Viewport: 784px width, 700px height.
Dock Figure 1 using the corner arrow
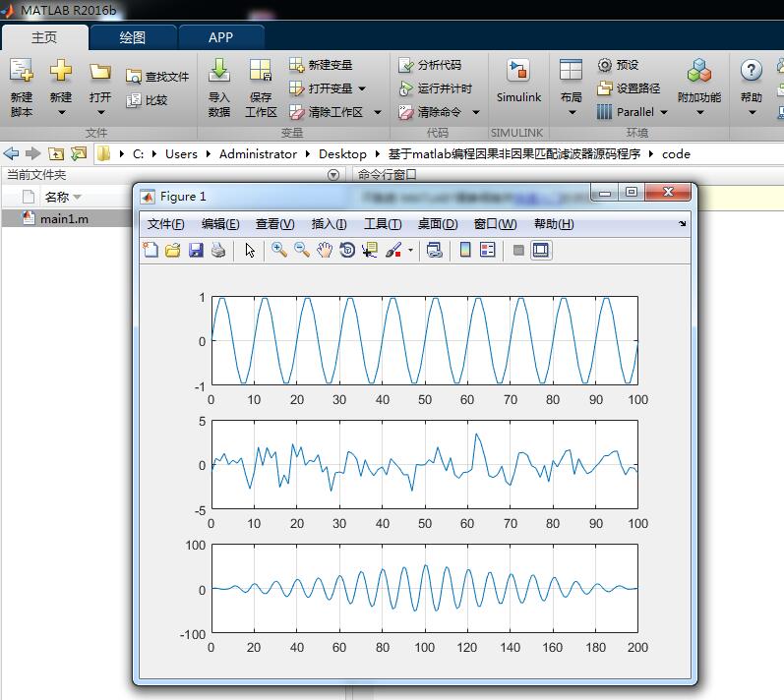click(x=683, y=224)
